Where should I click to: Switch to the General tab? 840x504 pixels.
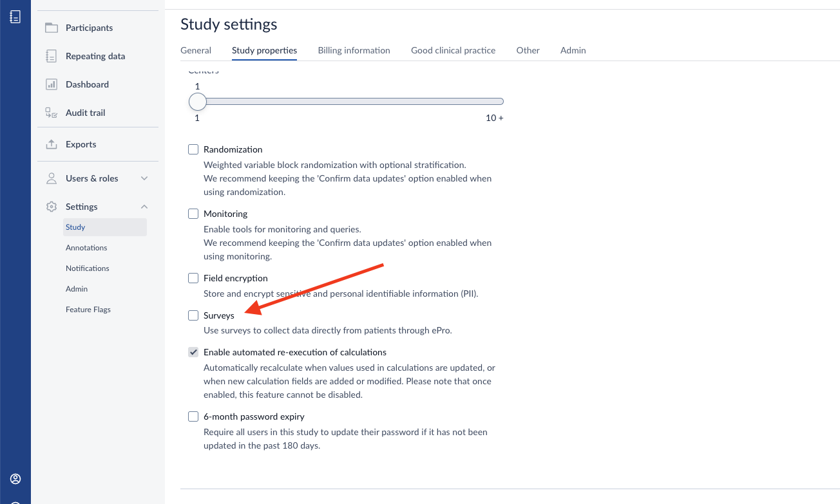tap(196, 50)
